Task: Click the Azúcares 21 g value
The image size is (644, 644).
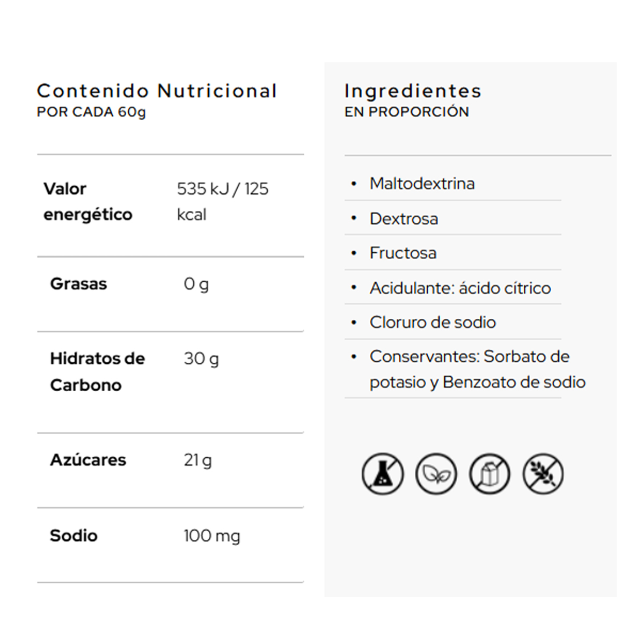Action: pos(197,460)
